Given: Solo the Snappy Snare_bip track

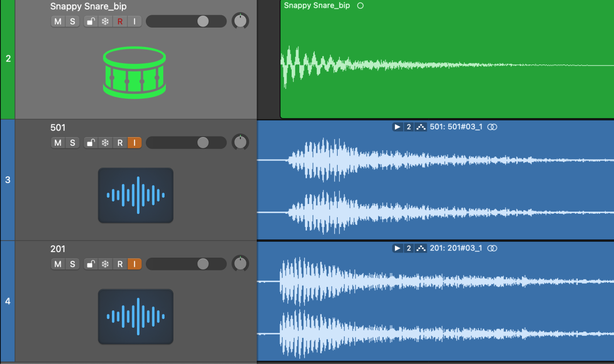Looking at the screenshot, I should (x=72, y=21).
